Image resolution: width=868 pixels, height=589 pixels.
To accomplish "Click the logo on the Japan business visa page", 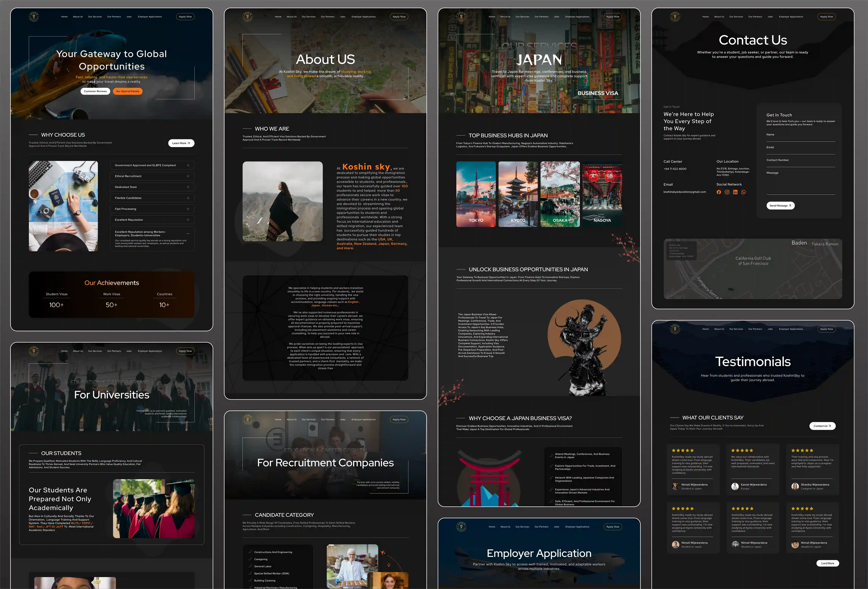I will click(461, 17).
